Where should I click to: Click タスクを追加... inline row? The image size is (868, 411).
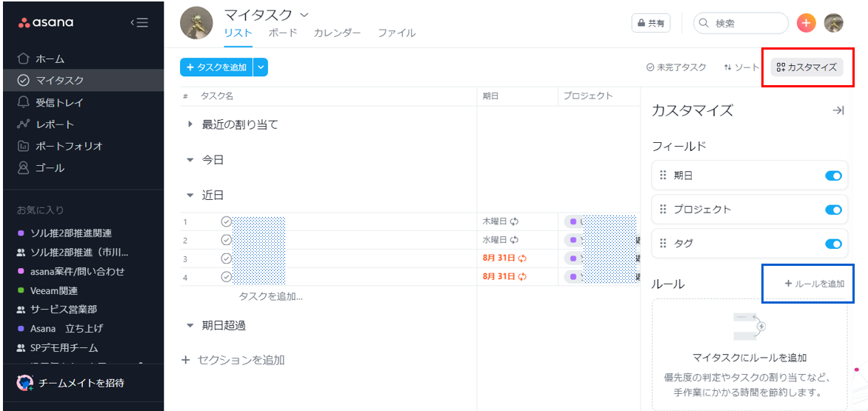[x=271, y=296]
